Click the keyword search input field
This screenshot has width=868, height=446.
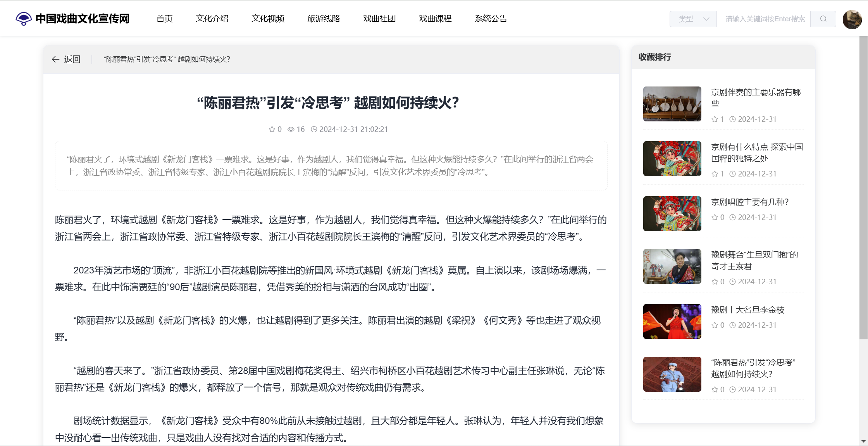[764, 19]
